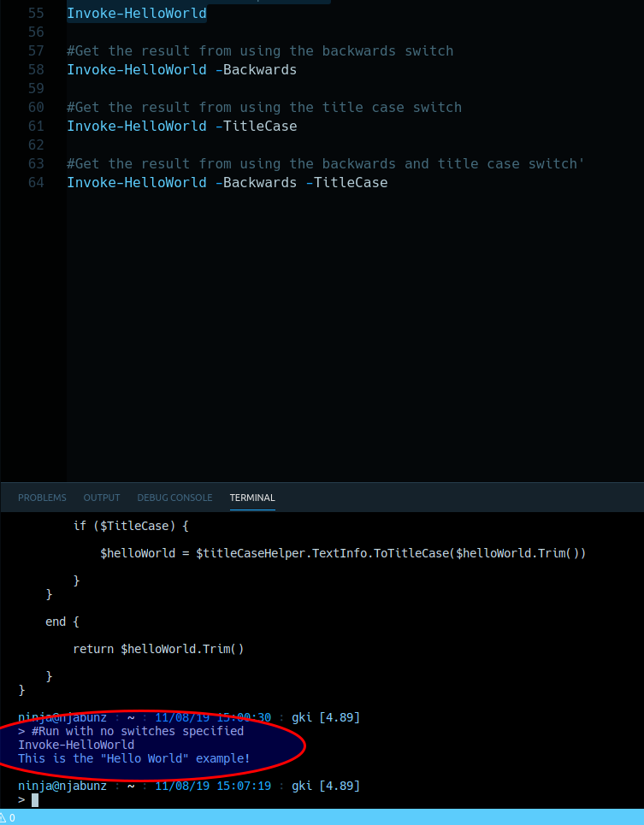
Task: Select the DEBUG CONSOLE tab
Action: [x=174, y=498]
